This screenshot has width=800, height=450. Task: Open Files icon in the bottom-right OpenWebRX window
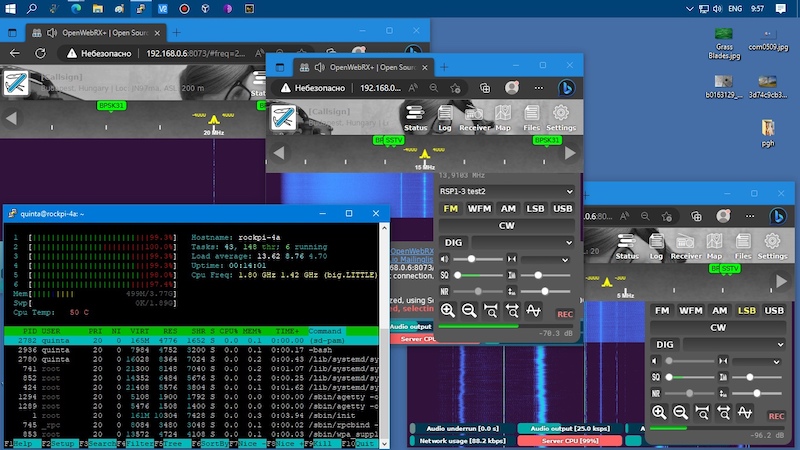[x=744, y=244]
